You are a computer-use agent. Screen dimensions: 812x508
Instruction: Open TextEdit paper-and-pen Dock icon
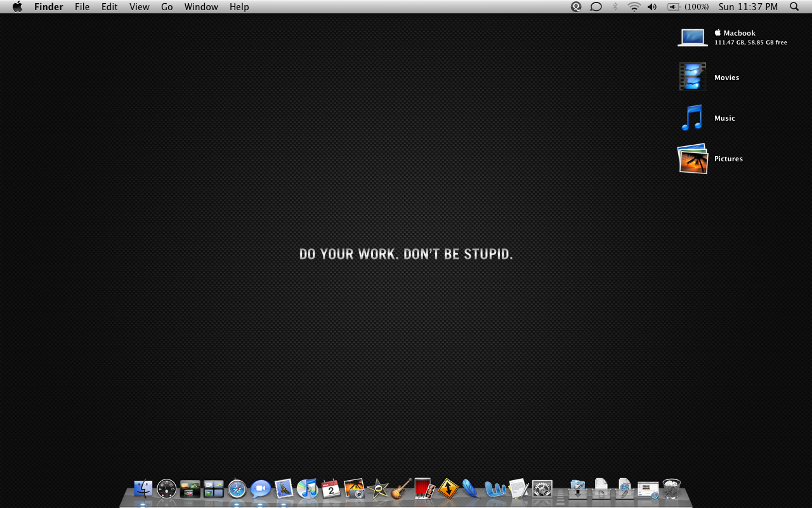[x=519, y=489]
